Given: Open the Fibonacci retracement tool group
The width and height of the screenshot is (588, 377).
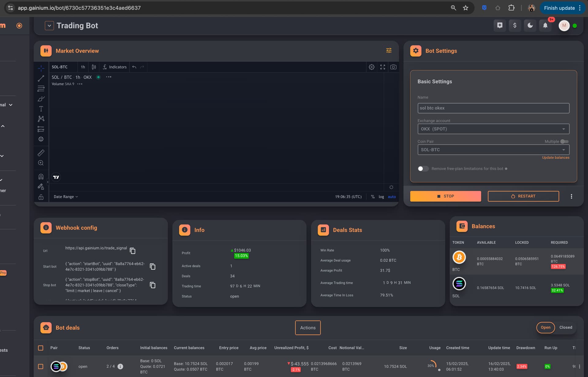Looking at the screenshot, I should (41, 89).
